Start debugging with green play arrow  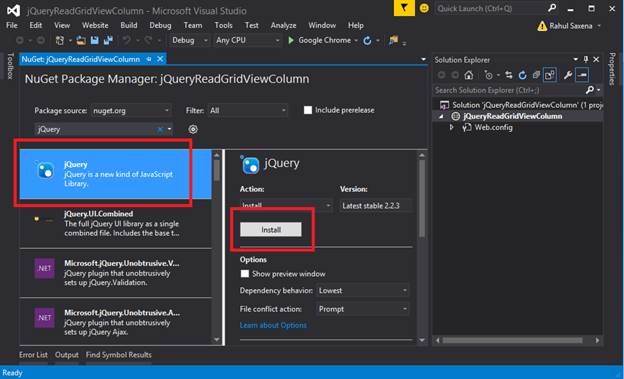point(291,40)
